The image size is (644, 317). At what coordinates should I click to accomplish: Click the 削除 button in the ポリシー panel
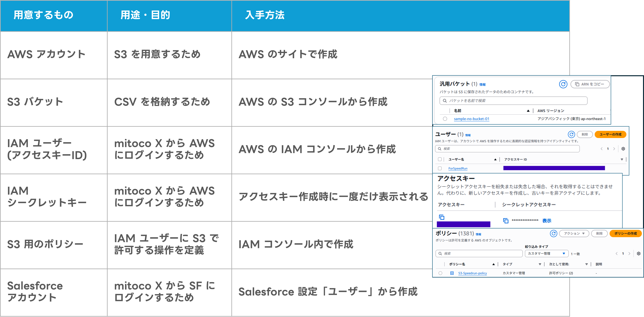click(599, 234)
